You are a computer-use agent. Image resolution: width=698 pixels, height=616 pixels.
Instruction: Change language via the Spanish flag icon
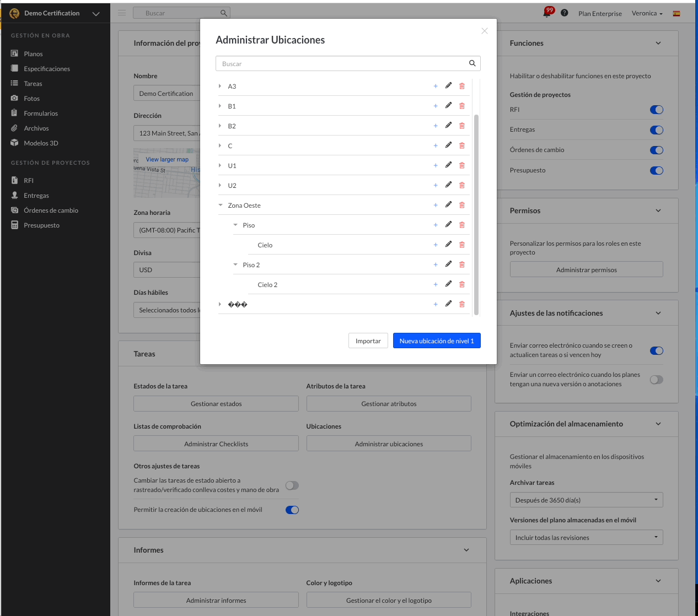(x=676, y=13)
